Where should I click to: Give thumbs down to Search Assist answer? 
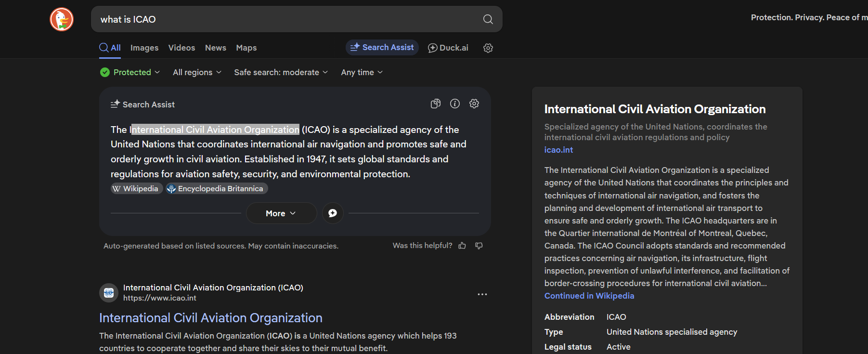(479, 246)
